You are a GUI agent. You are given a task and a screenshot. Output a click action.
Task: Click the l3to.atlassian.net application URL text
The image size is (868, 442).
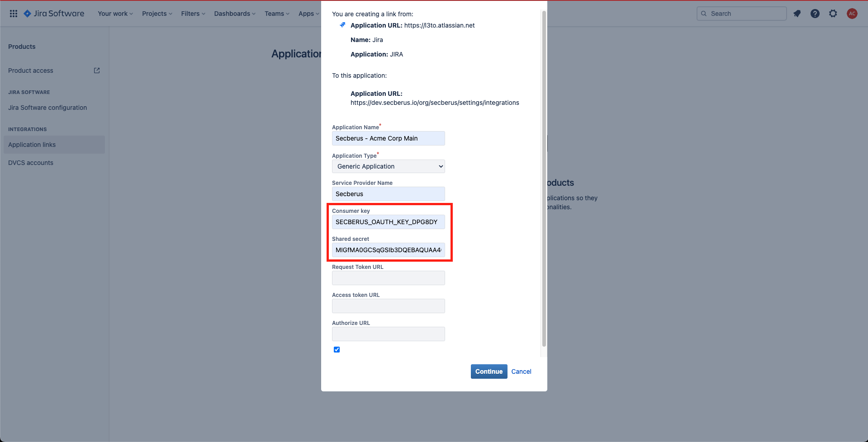click(x=440, y=25)
